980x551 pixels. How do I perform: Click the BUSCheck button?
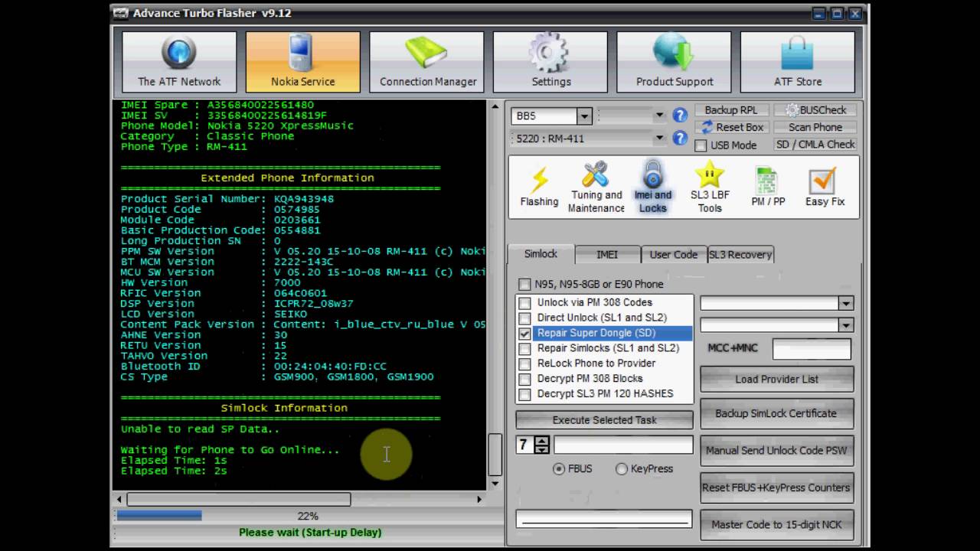815,110
